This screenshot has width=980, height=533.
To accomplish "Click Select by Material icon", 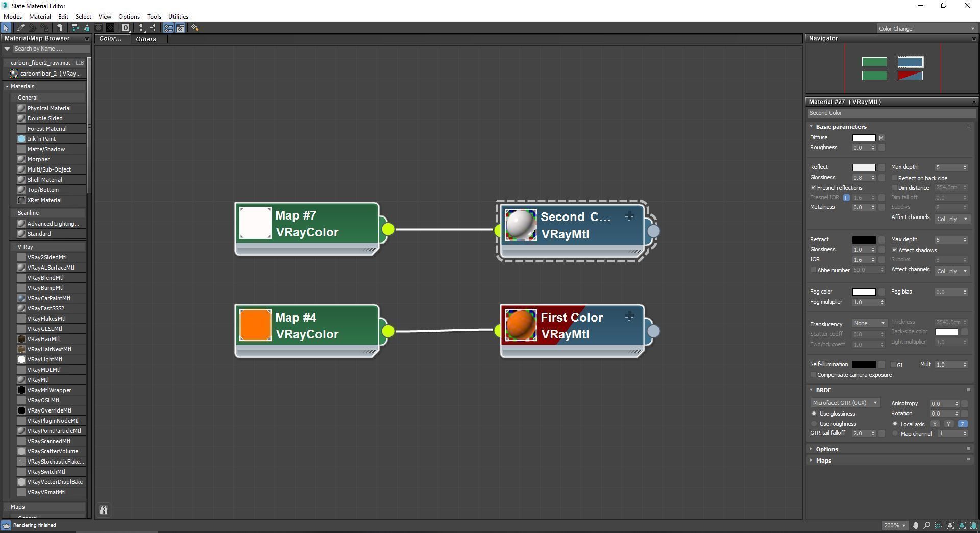I will tap(195, 28).
